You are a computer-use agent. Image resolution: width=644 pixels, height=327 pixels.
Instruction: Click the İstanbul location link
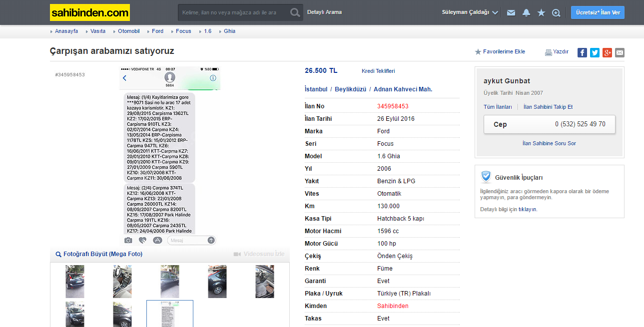(x=316, y=89)
